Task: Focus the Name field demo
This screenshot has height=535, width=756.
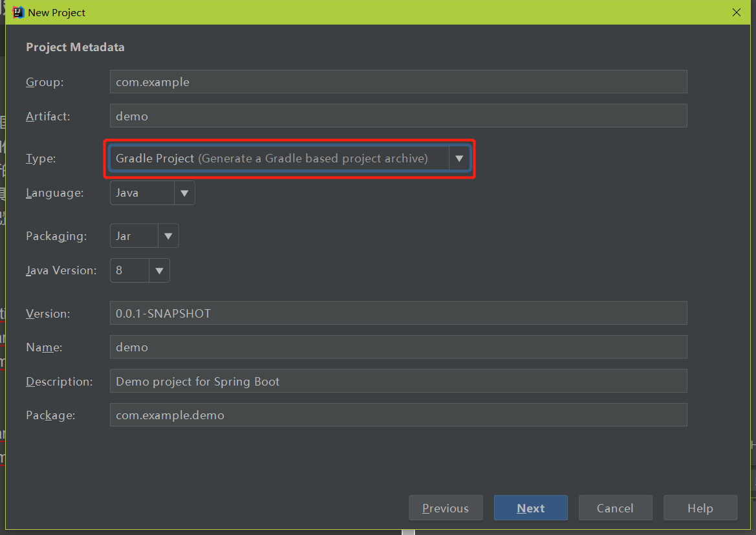Action: tap(398, 347)
